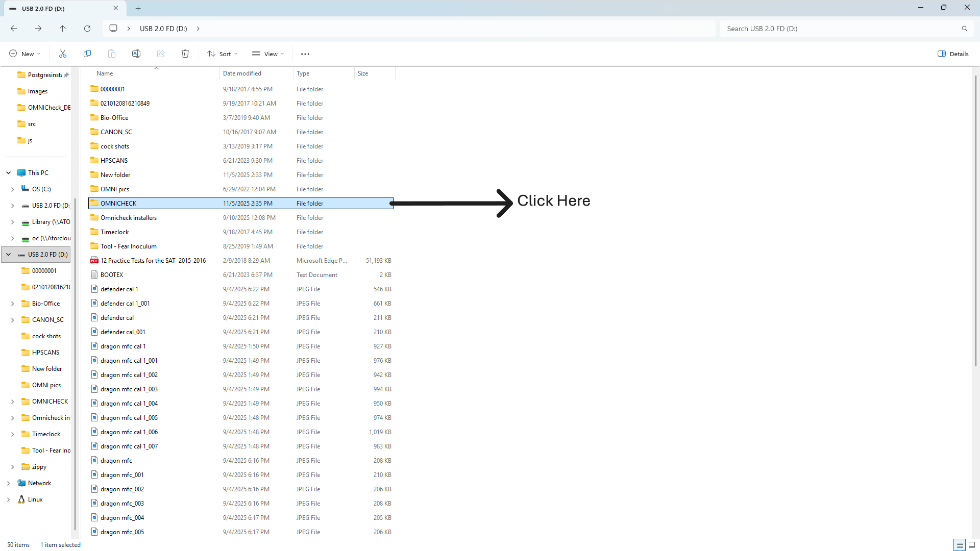The height and width of the screenshot is (551, 980).
Task: Click the Search USB 2.0 FD field
Action: (x=837, y=29)
